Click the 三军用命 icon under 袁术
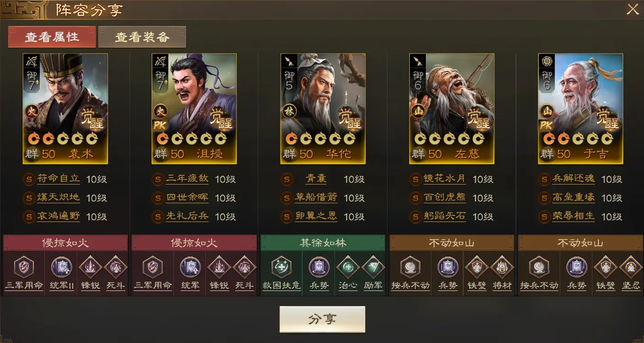 pos(24,268)
